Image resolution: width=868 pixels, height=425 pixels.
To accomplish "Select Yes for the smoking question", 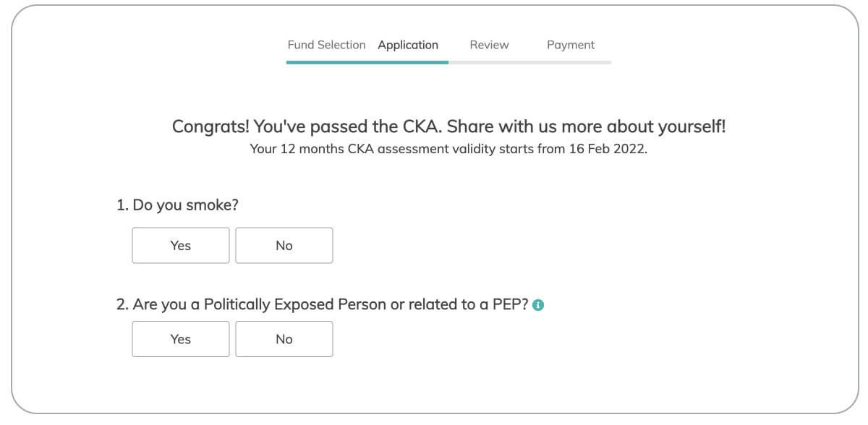I will (180, 246).
